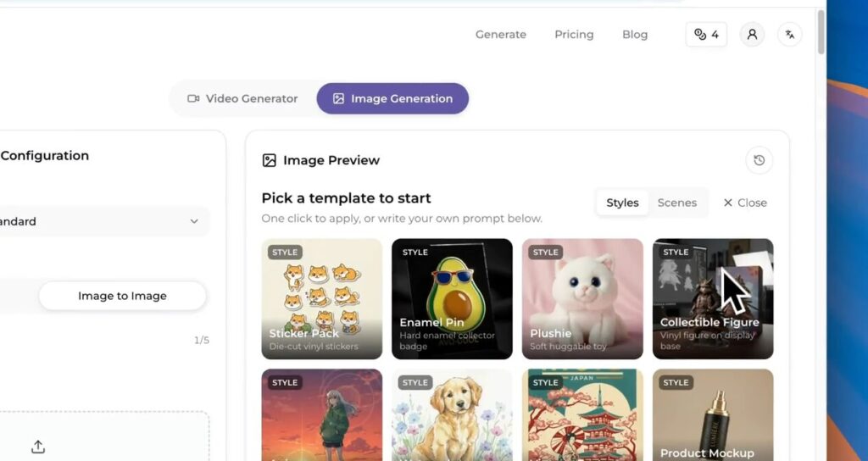Pick the anime girl sunset template

click(x=321, y=415)
